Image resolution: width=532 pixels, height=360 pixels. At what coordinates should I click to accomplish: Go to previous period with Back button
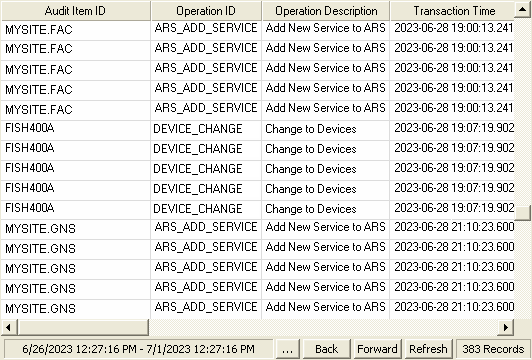(x=326, y=349)
